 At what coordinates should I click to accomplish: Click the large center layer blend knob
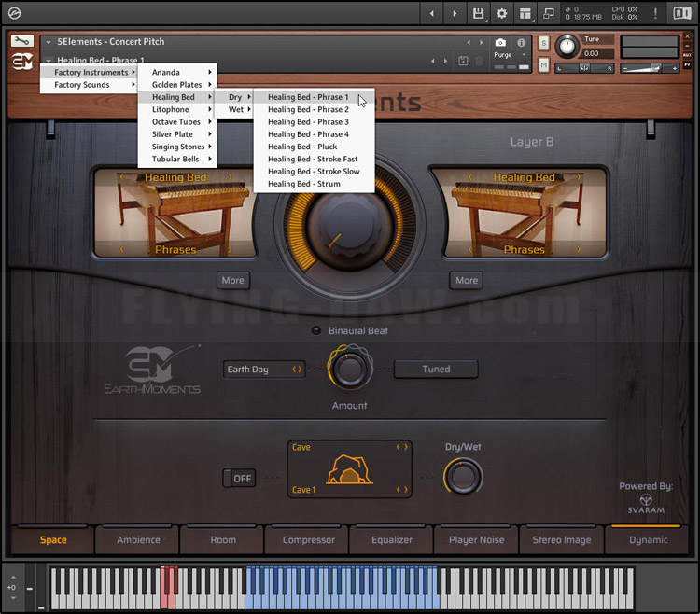(x=350, y=229)
